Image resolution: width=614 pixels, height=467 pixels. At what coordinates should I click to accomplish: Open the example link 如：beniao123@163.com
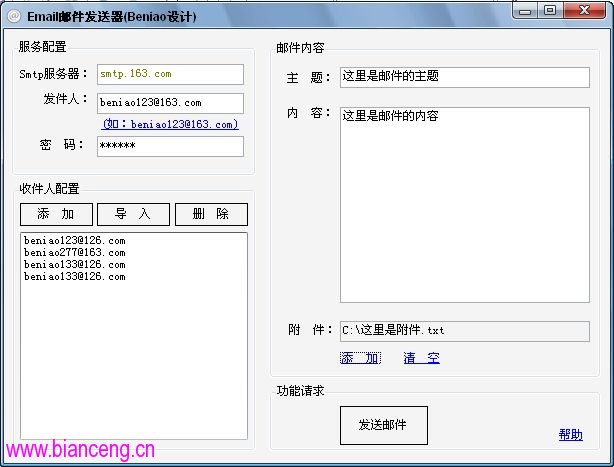click(x=170, y=124)
